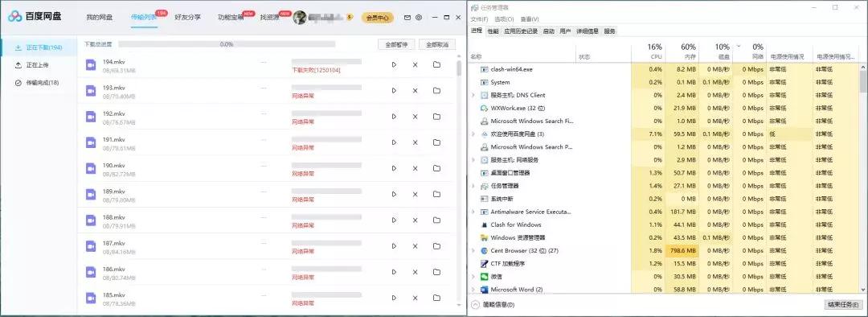Open folder for 188.mkv
868x317 pixels.
pos(436,220)
